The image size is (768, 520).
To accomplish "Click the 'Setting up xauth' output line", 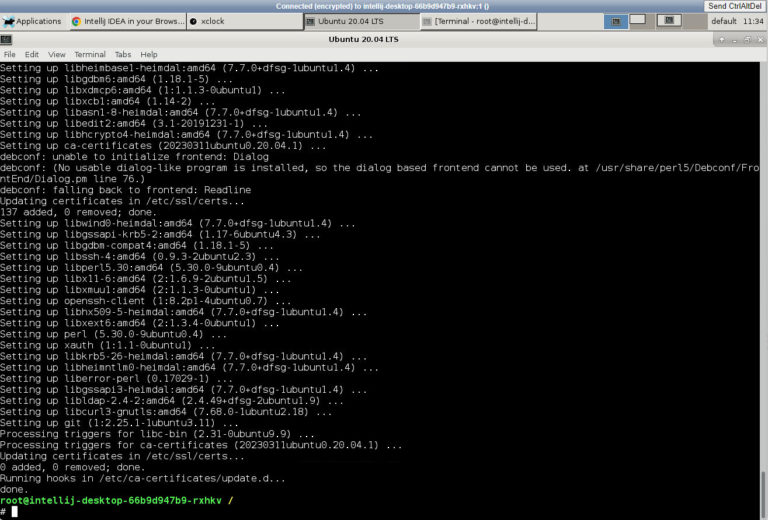I will 107,346.
